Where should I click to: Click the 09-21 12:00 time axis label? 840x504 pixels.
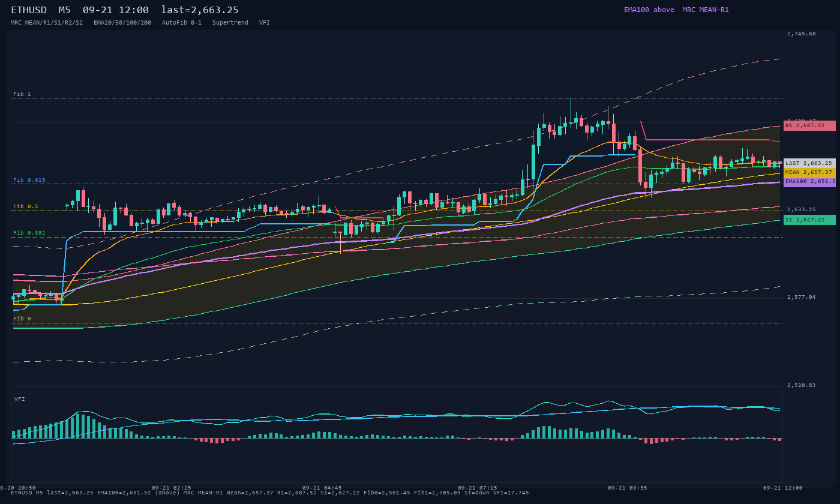[x=783, y=488]
